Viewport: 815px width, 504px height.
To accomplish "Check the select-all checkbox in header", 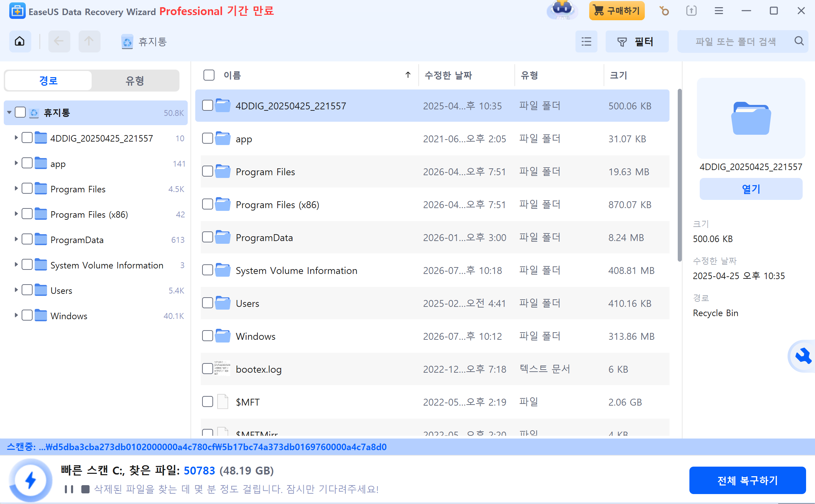I will click(x=209, y=75).
